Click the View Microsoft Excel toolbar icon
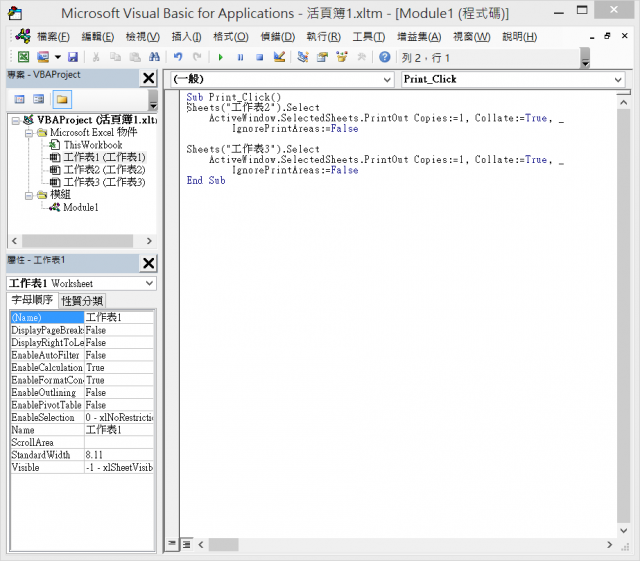This screenshot has height=561, width=640. pos(23,57)
